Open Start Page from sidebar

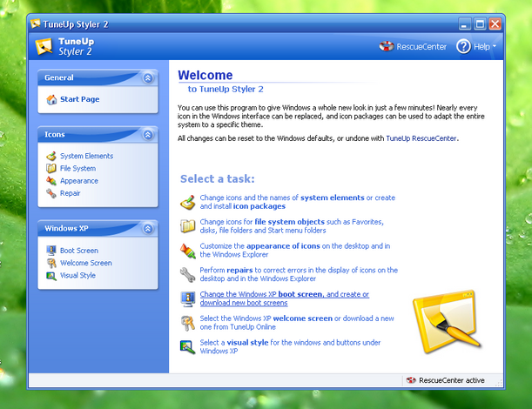tap(80, 99)
